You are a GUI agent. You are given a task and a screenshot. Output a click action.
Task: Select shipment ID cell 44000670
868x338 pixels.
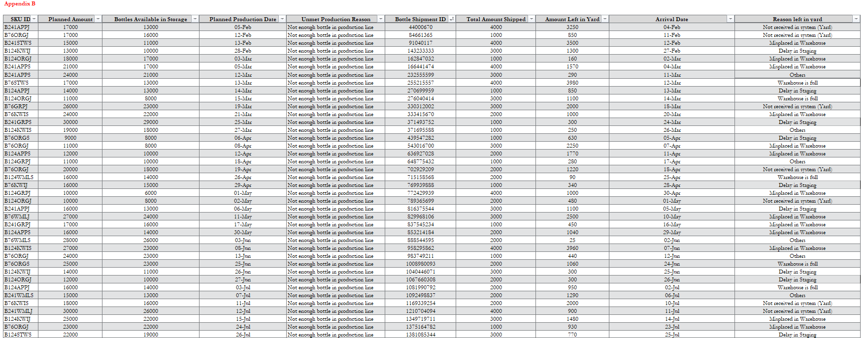[x=420, y=27]
